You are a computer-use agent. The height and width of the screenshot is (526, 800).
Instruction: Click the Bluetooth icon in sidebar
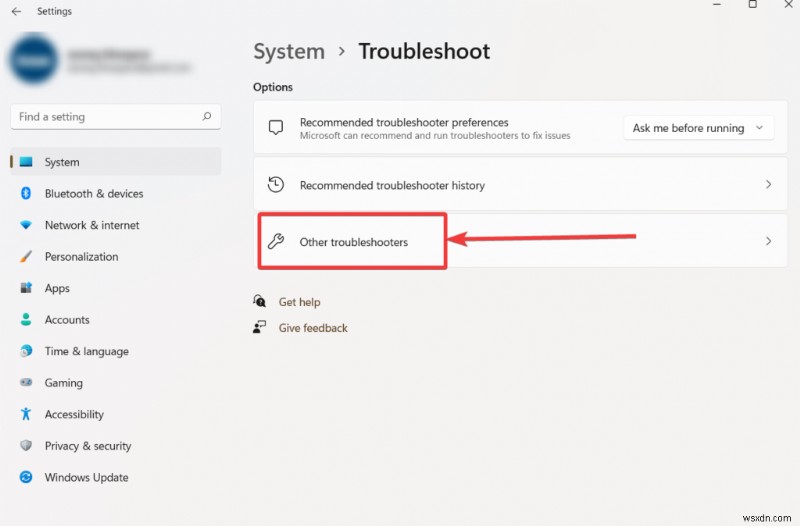coord(26,193)
